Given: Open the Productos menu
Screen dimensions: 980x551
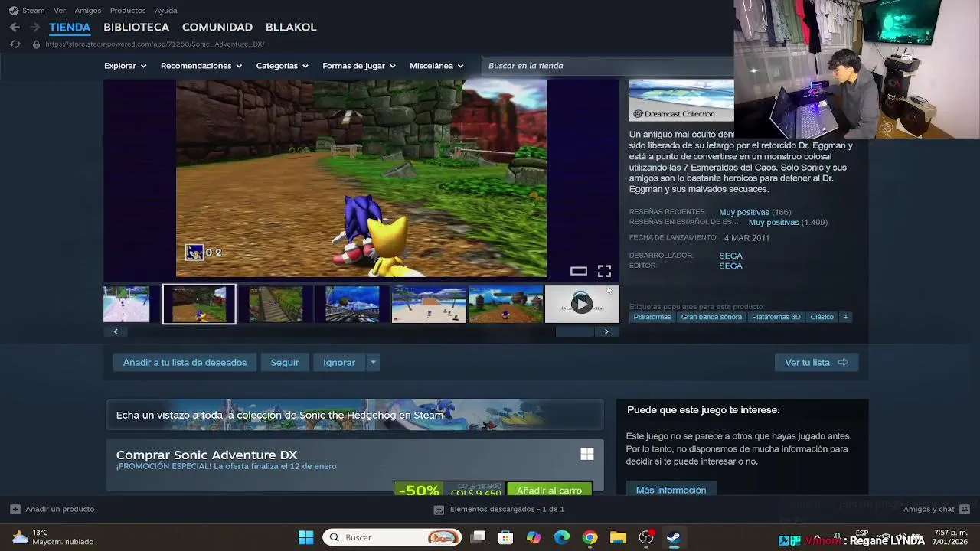Looking at the screenshot, I should 128,11.
